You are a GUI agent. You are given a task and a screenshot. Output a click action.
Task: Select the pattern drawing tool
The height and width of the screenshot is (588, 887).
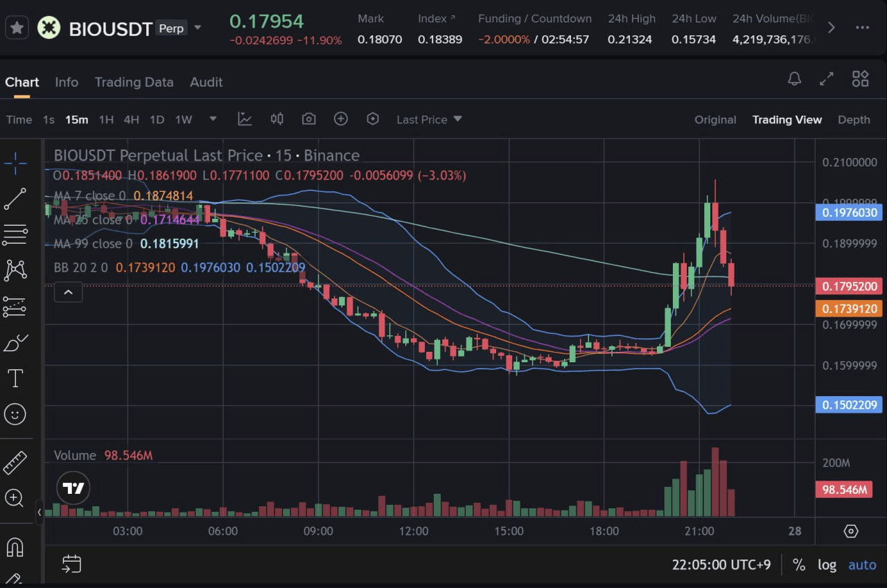click(x=15, y=270)
